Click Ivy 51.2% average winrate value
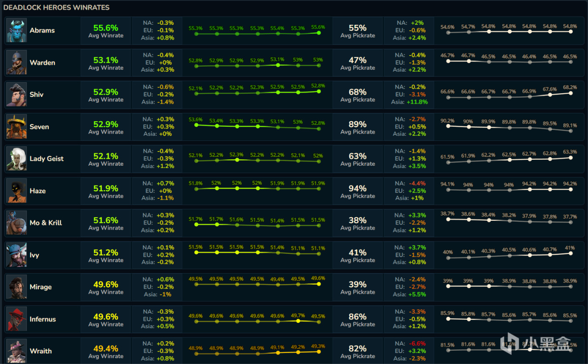This screenshot has height=364, width=588. (x=106, y=252)
